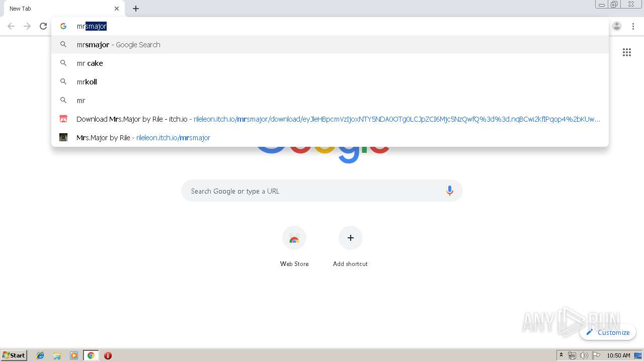644x362 pixels.
Task: Click the Action Center flag icon
Action: click(x=596, y=355)
